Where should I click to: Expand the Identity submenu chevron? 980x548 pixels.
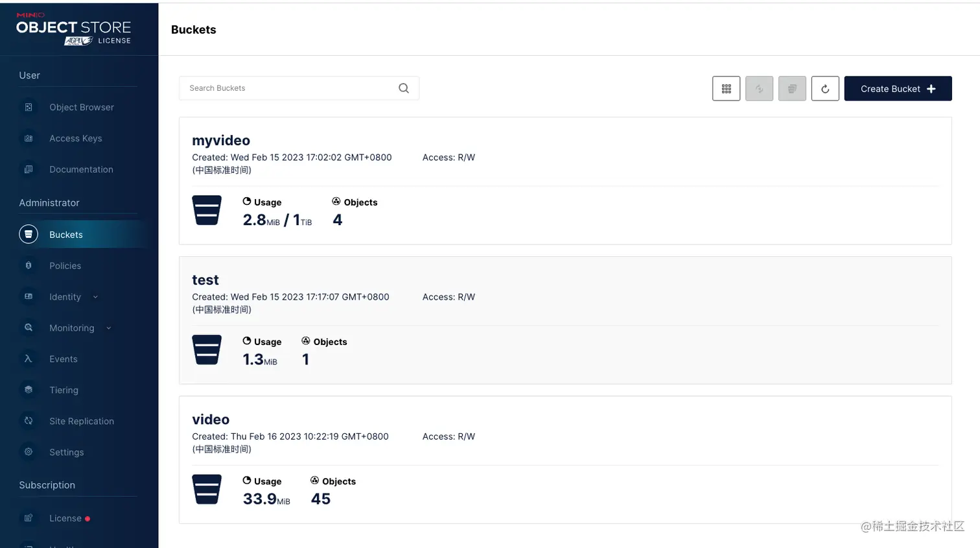[x=95, y=297]
